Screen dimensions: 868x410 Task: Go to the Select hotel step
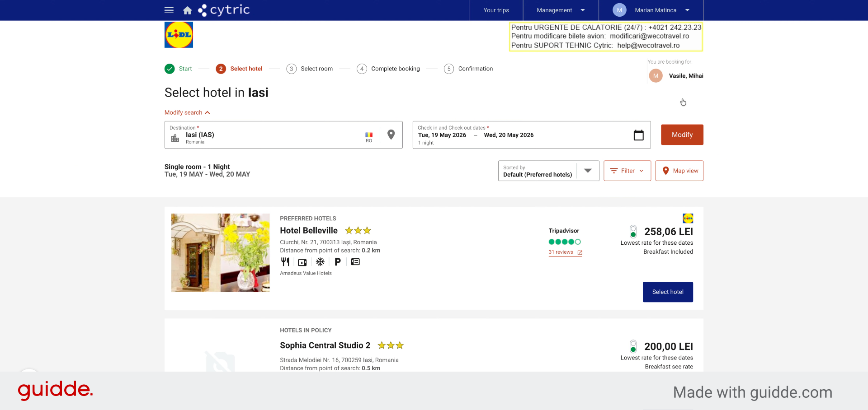[239, 69]
